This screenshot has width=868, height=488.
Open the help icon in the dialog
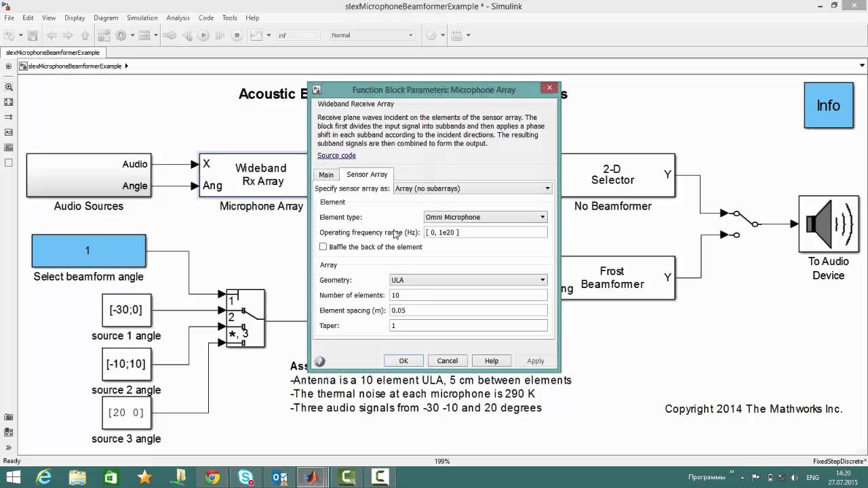pyautogui.click(x=320, y=362)
